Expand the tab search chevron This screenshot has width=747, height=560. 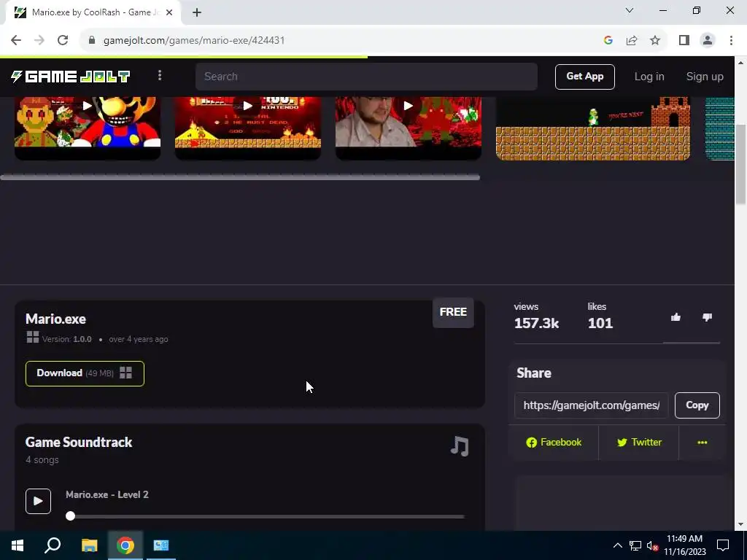(x=630, y=10)
